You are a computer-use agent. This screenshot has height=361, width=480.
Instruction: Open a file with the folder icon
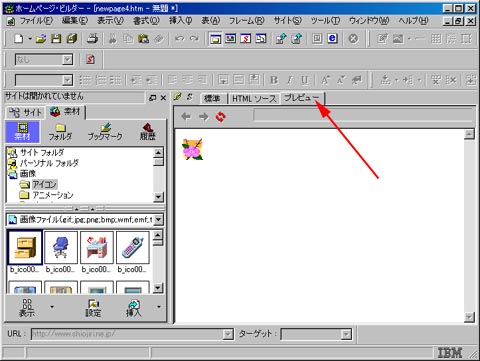[x=41, y=39]
